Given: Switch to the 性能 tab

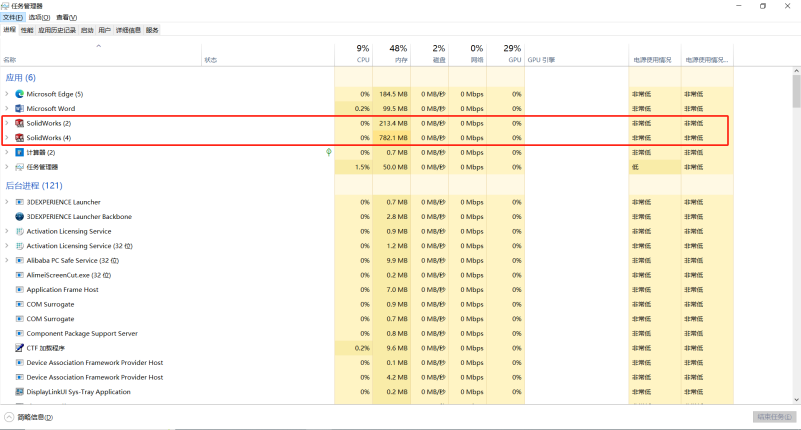Looking at the screenshot, I should tap(26, 30).
